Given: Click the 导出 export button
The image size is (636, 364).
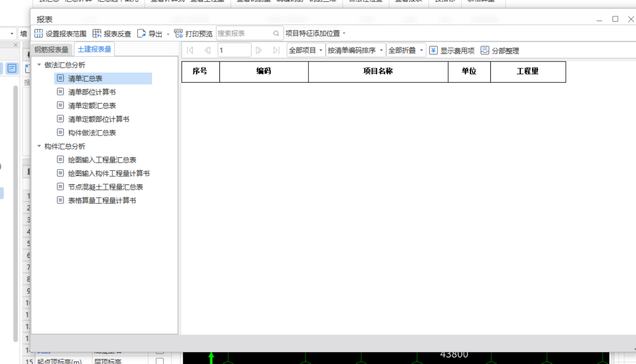Looking at the screenshot, I should 150,33.
